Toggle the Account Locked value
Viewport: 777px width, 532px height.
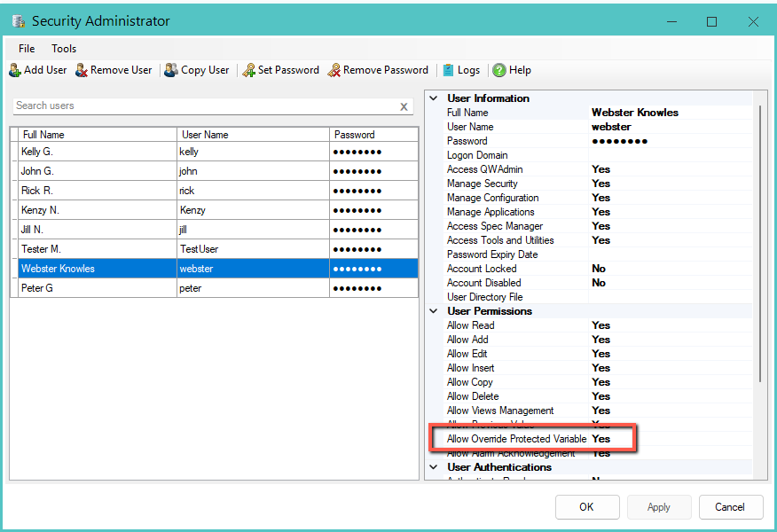pos(599,269)
